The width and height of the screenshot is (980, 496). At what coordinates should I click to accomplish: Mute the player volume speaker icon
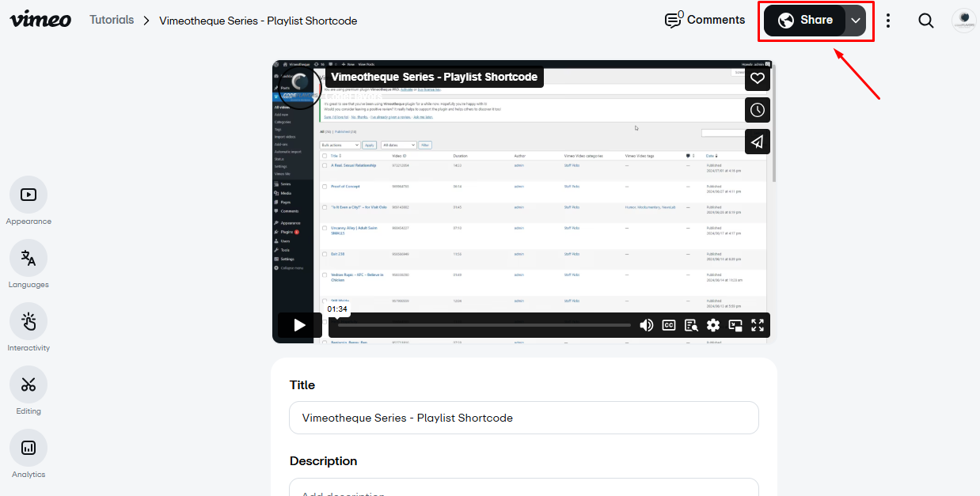[x=647, y=325]
